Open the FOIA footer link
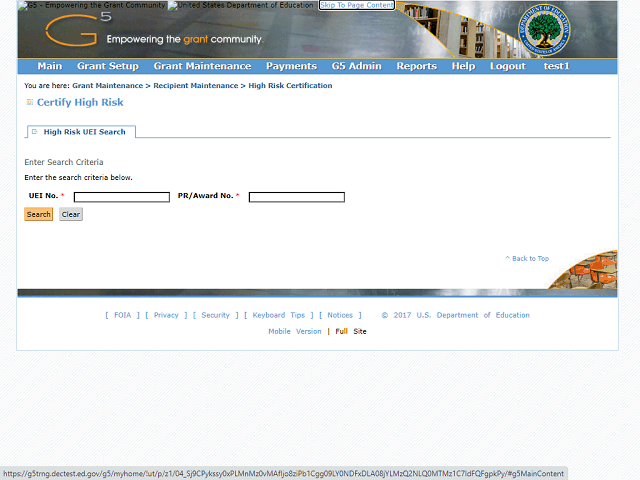The height and width of the screenshot is (480, 640). [x=122, y=315]
